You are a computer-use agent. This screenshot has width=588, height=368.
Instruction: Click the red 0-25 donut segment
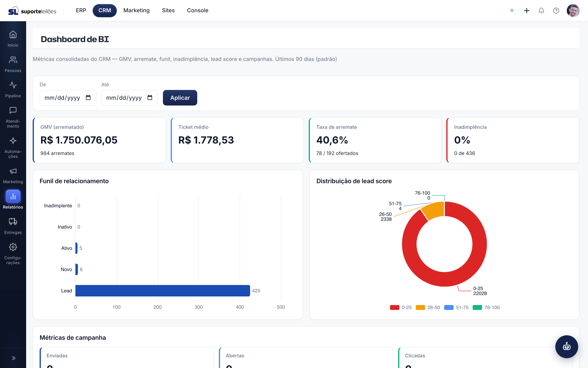point(444,279)
